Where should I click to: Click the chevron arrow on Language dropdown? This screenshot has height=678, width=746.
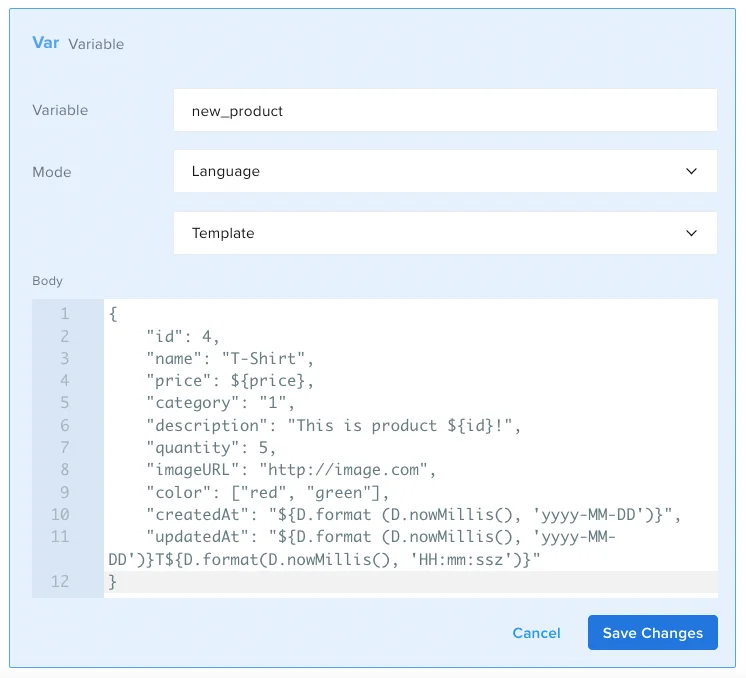tap(691, 172)
